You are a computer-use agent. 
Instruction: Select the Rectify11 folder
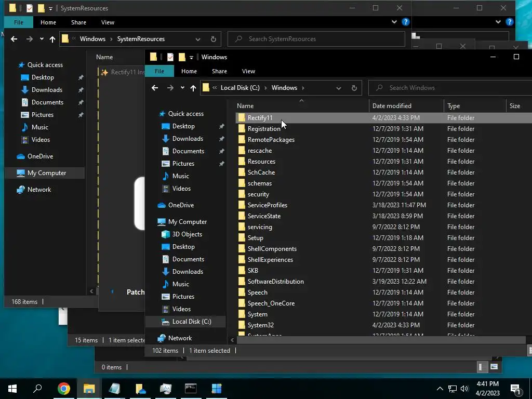point(260,118)
